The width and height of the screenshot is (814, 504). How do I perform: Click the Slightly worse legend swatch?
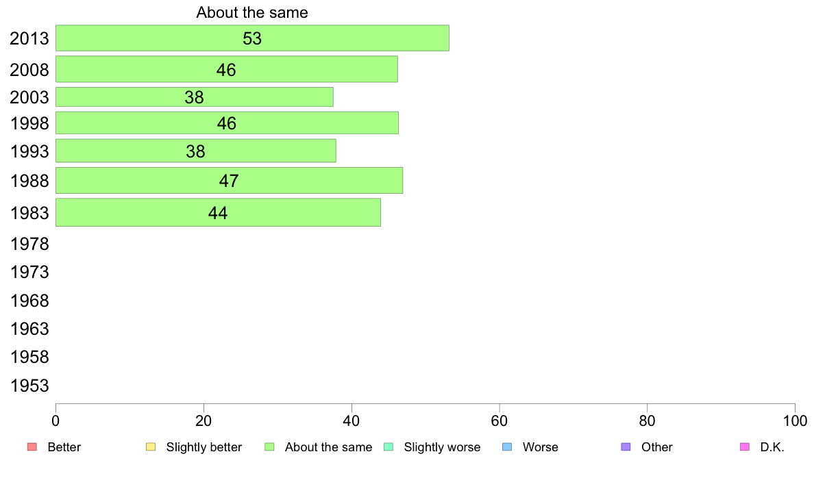click(388, 447)
